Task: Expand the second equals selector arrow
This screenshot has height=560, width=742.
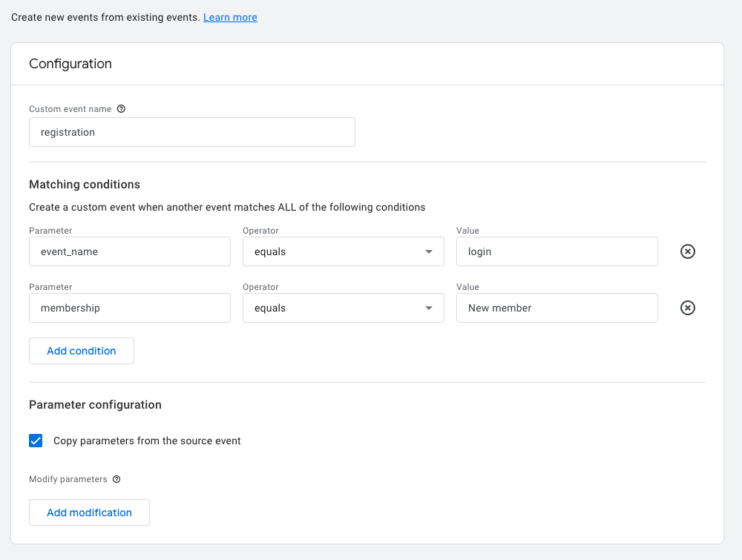Action: 429,308
